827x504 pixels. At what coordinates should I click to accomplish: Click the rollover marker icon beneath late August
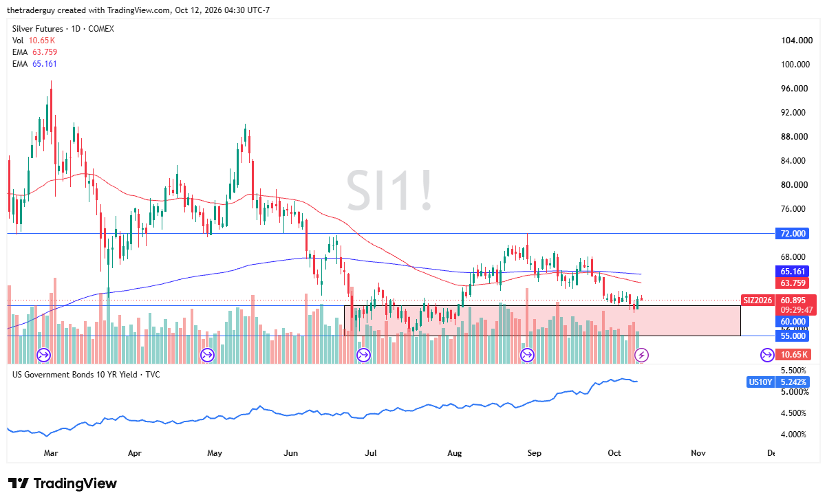point(527,355)
